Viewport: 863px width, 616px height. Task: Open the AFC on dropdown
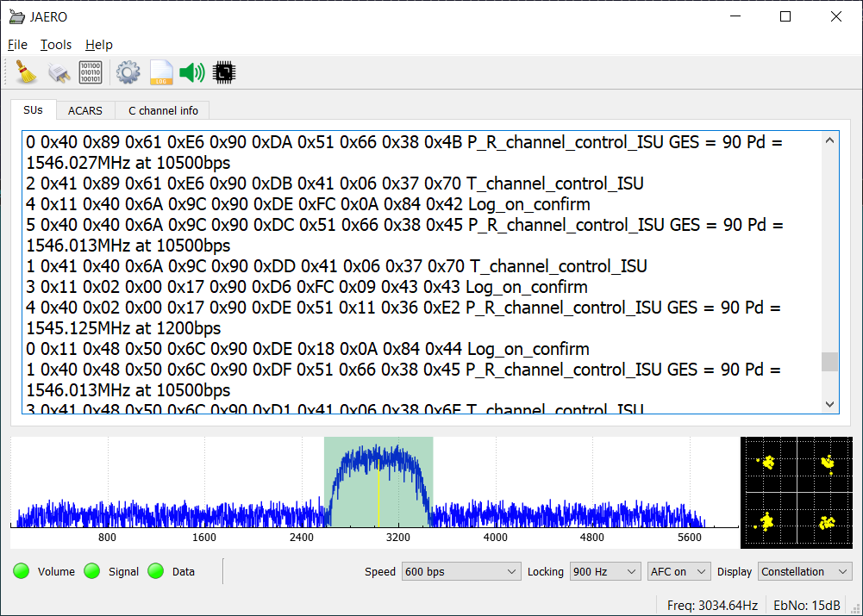click(x=679, y=571)
